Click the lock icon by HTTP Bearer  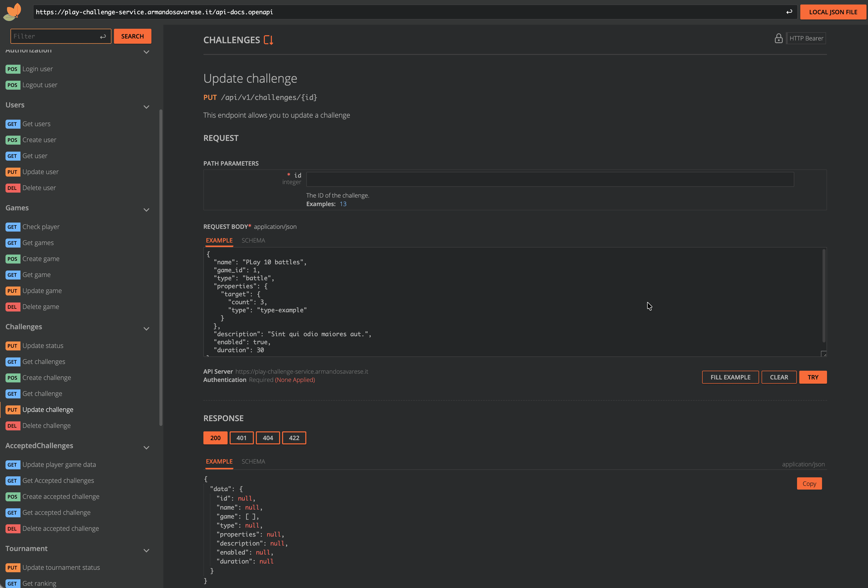[x=778, y=38]
